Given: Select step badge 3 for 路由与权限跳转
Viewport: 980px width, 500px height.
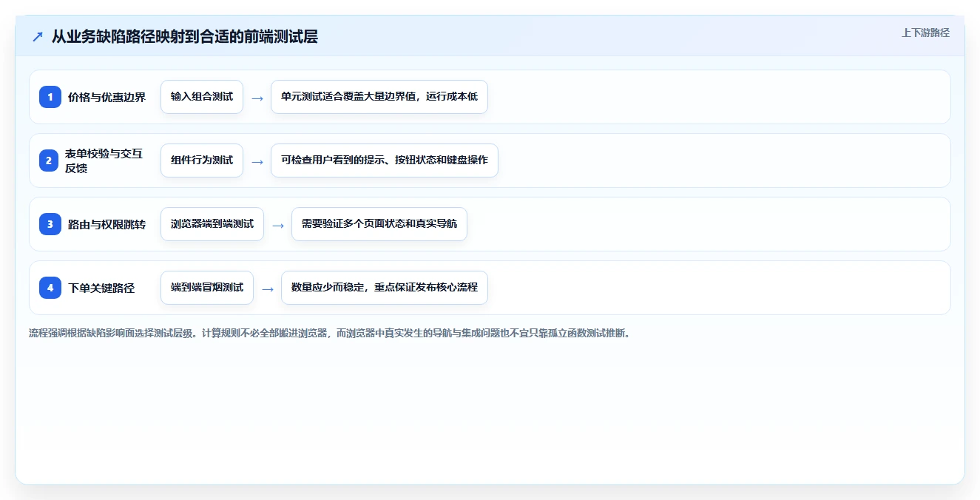Looking at the screenshot, I should (50, 224).
